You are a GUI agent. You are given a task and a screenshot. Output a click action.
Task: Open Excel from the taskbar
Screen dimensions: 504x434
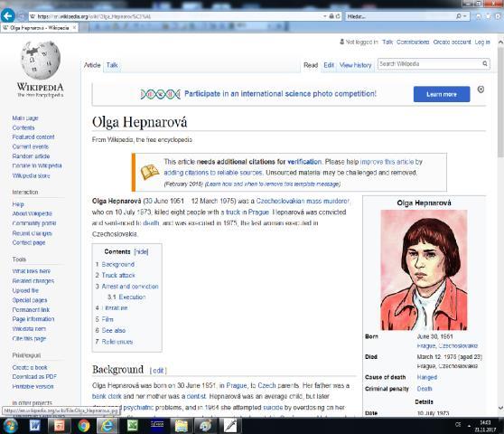(132, 426)
